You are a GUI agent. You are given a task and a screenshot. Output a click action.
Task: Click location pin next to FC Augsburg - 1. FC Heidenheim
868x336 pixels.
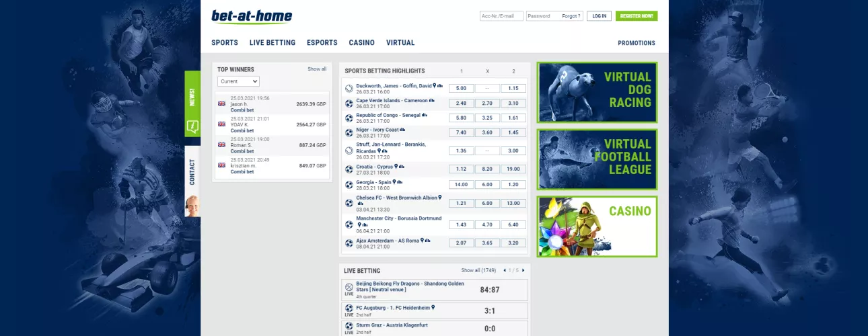[x=433, y=307]
